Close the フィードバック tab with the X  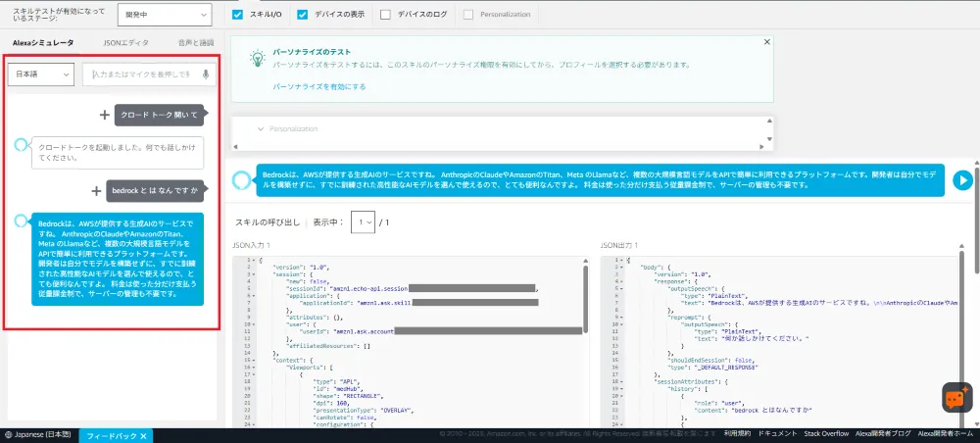click(x=143, y=436)
